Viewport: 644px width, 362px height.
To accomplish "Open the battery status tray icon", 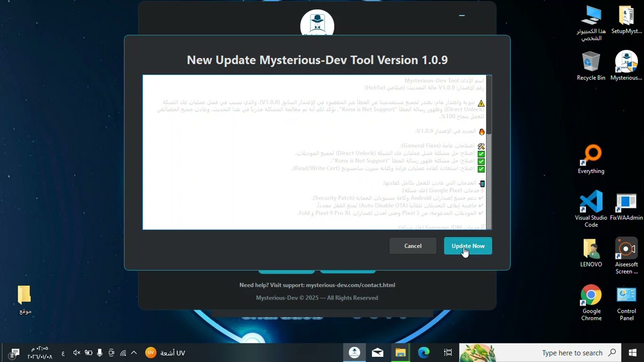I will coord(88,353).
